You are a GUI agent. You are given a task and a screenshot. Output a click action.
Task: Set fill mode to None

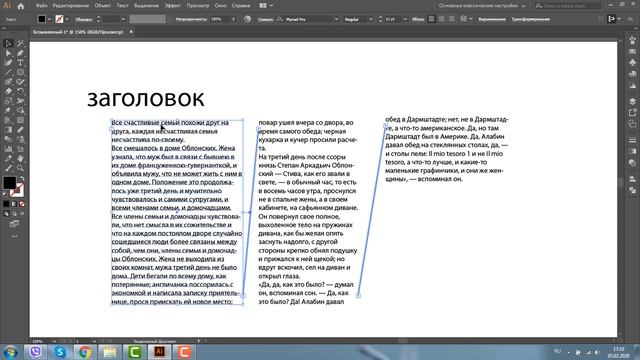coord(22,204)
